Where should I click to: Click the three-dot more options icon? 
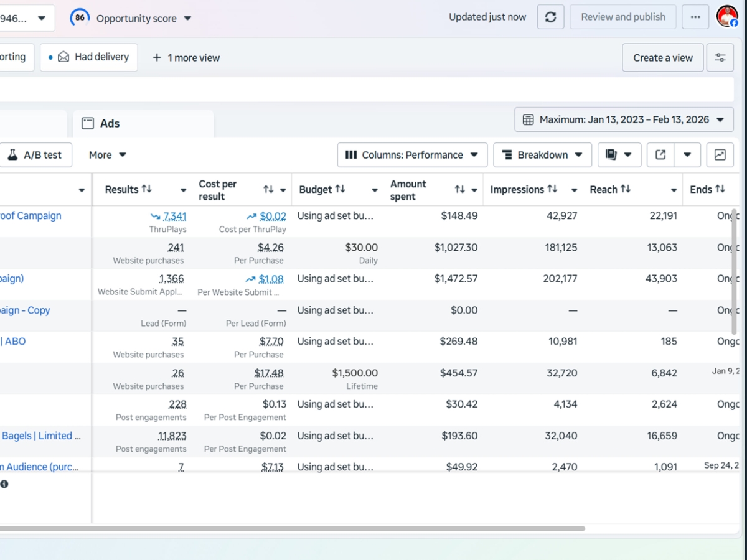(x=695, y=17)
